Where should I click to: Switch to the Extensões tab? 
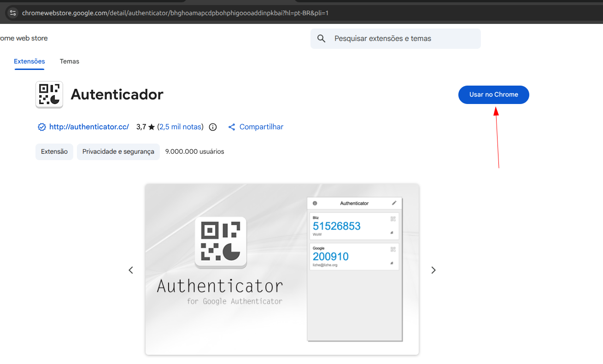pyautogui.click(x=29, y=61)
